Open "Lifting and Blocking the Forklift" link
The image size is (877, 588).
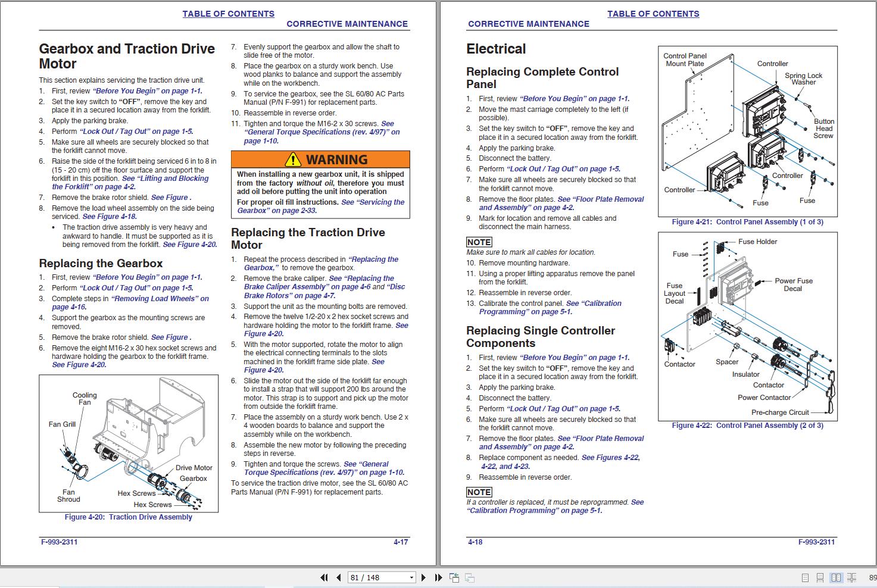click(x=130, y=183)
